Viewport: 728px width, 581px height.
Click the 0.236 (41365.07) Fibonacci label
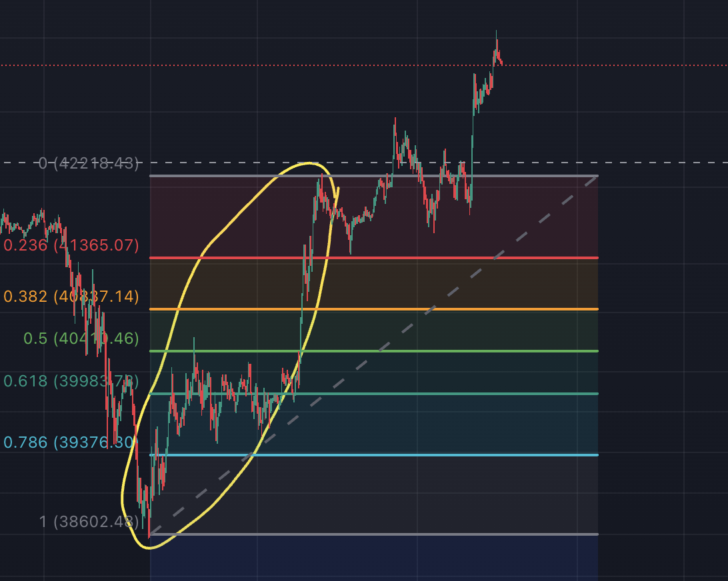(x=71, y=245)
